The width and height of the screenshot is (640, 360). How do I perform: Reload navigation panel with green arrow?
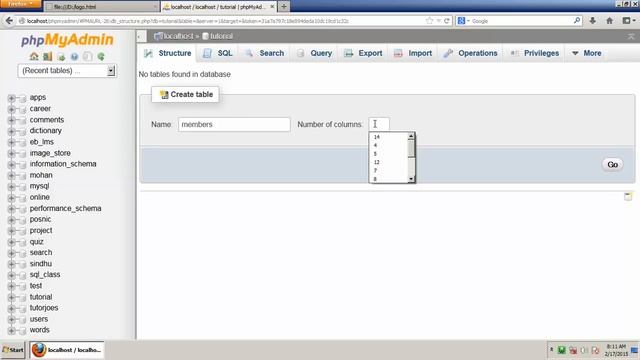point(101,56)
